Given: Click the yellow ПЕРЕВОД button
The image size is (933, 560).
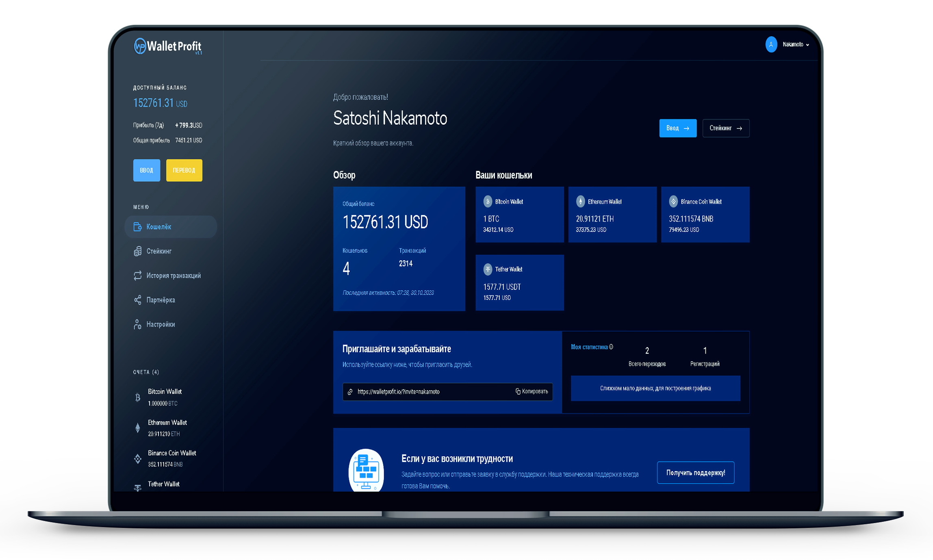Looking at the screenshot, I should pos(184,170).
